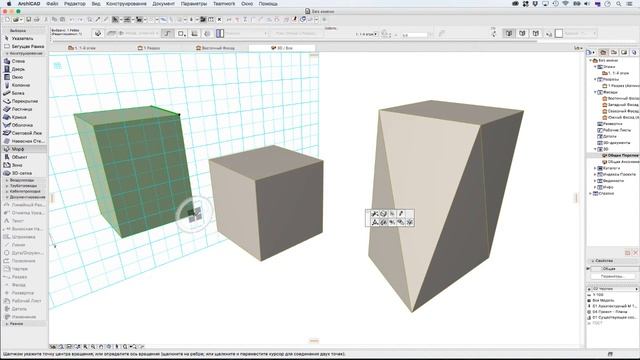Select Общая Перспектива in navigator tree
640x360 pixels.
click(620, 156)
